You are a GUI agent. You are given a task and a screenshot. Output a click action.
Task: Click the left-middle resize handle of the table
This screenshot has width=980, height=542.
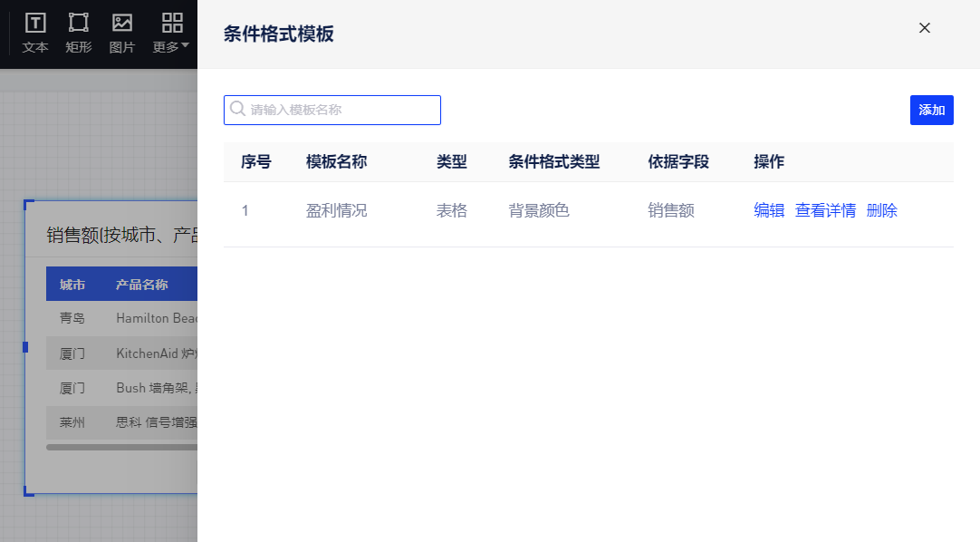point(25,347)
